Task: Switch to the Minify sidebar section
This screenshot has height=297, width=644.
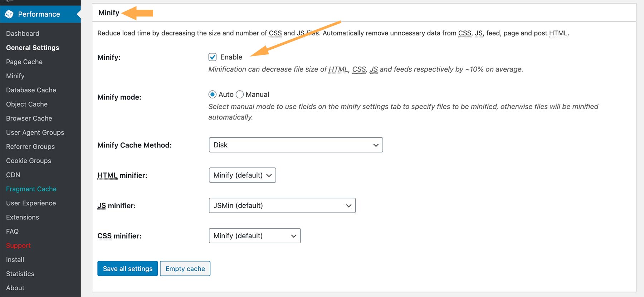Action: [15, 76]
